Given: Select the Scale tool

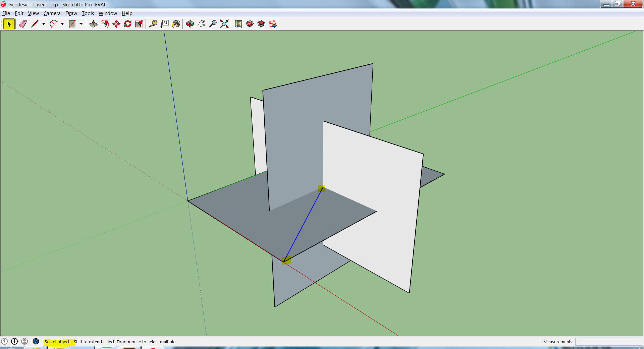Looking at the screenshot, I should pyautogui.click(x=139, y=24).
